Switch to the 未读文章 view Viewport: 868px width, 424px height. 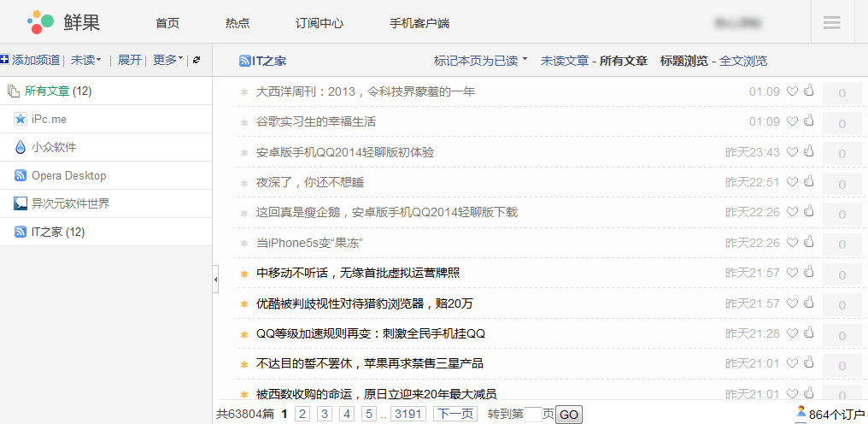click(x=565, y=61)
